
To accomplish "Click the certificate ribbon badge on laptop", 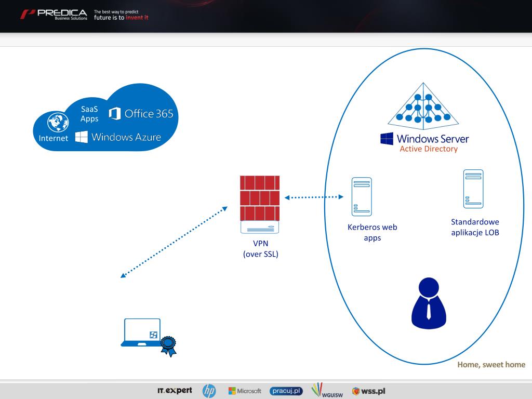I will point(169,346).
